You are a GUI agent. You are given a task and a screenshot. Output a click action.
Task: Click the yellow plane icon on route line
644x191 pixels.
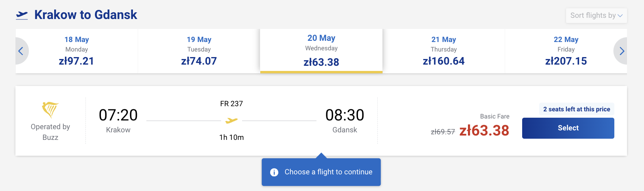click(x=231, y=120)
